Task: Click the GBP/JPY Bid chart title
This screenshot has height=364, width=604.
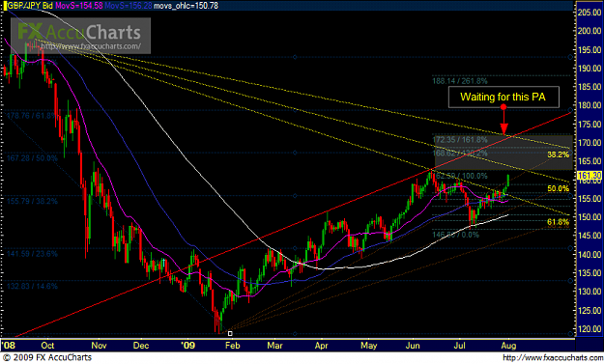Action: click(x=30, y=6)
